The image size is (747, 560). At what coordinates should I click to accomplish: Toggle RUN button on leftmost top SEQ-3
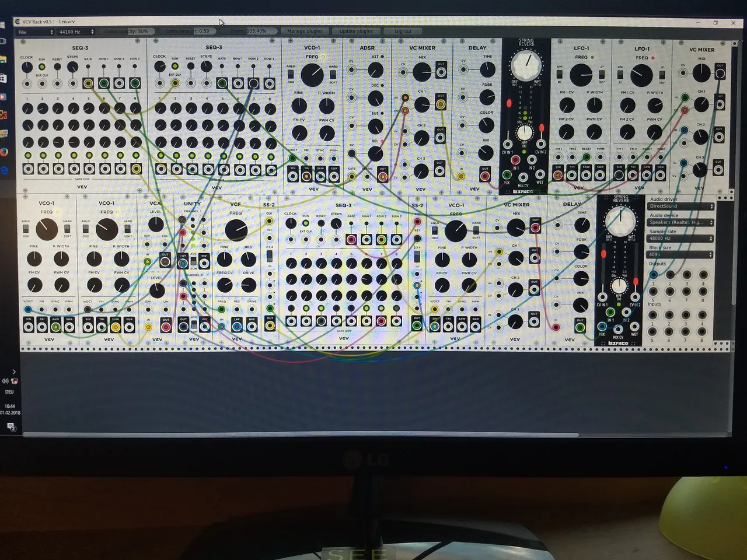pos(41,67)
